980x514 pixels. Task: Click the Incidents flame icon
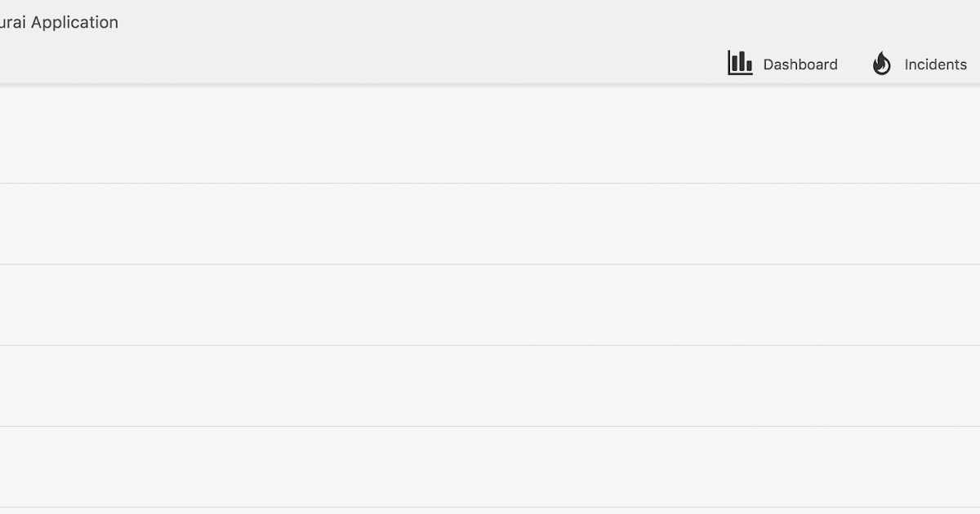click(881, 63)
